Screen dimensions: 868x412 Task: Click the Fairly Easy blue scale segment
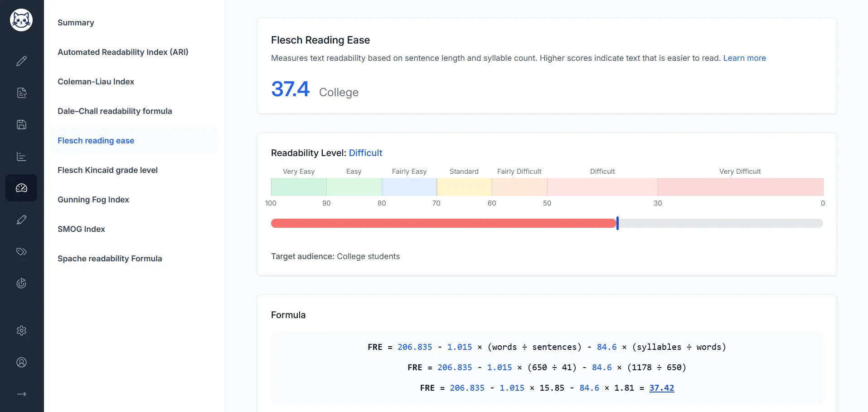click(x=409, y=187)
